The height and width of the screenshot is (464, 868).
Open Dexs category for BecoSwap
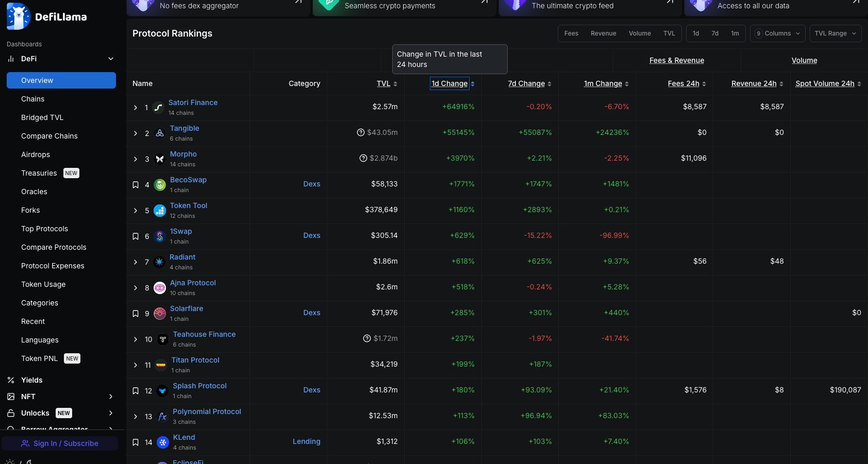click(x=312, y=184)
